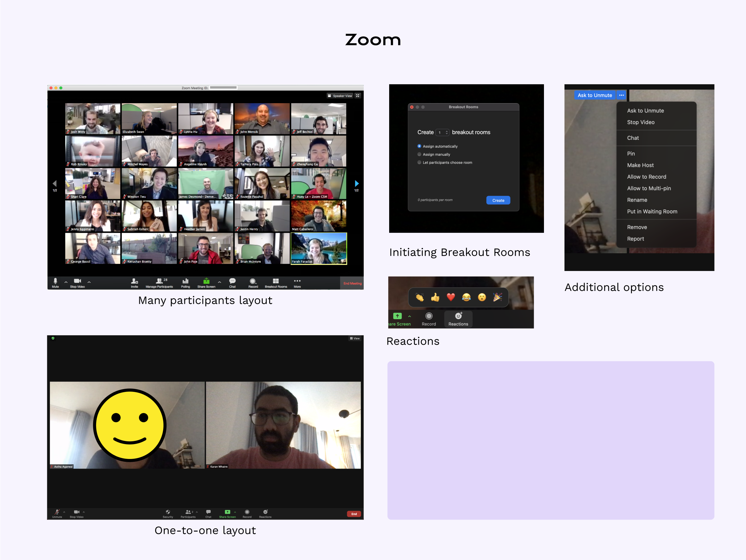Viewport: 746px width, 560px height.
Task: Choose Chat in the context menu
Action: pos(633,138)
